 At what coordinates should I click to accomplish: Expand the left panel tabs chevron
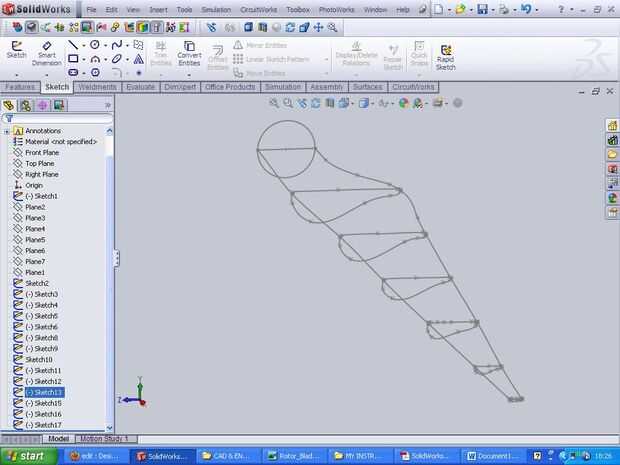click(108, 105)
